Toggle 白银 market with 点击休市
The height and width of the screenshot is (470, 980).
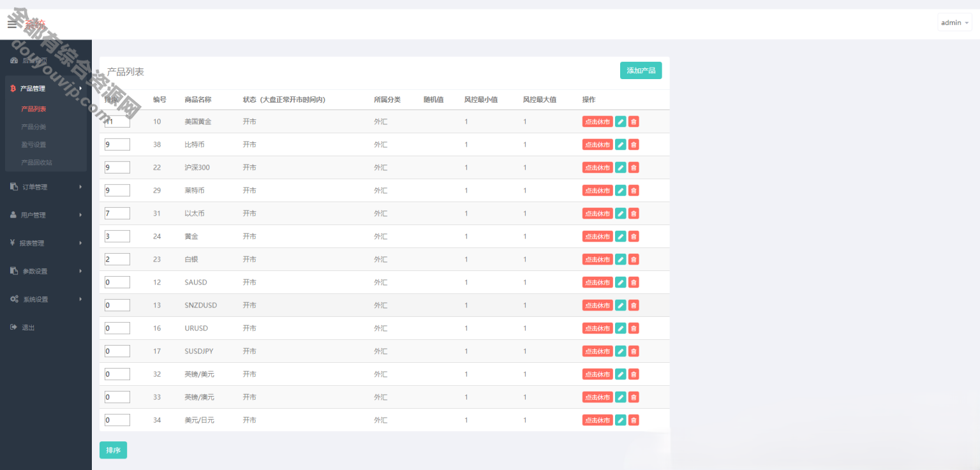click(x=597, y=260)
